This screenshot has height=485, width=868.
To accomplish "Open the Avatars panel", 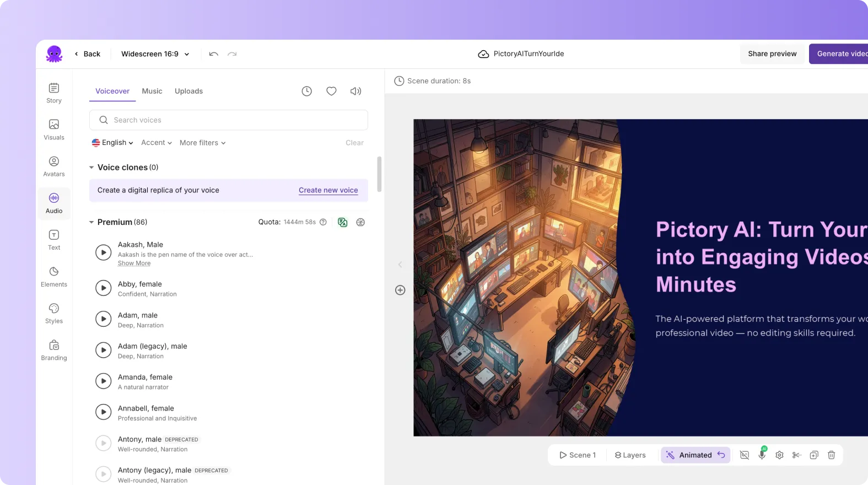I will pos(54,166).
